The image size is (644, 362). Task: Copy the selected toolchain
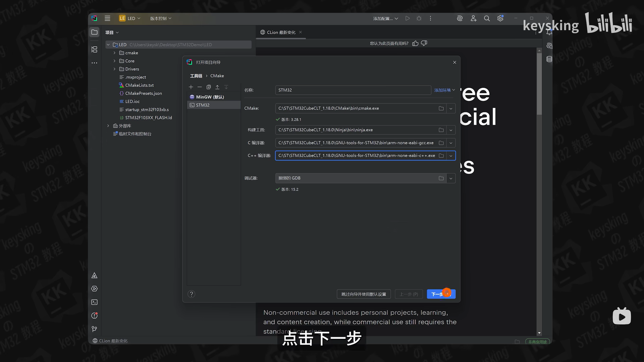pos(208,87)
